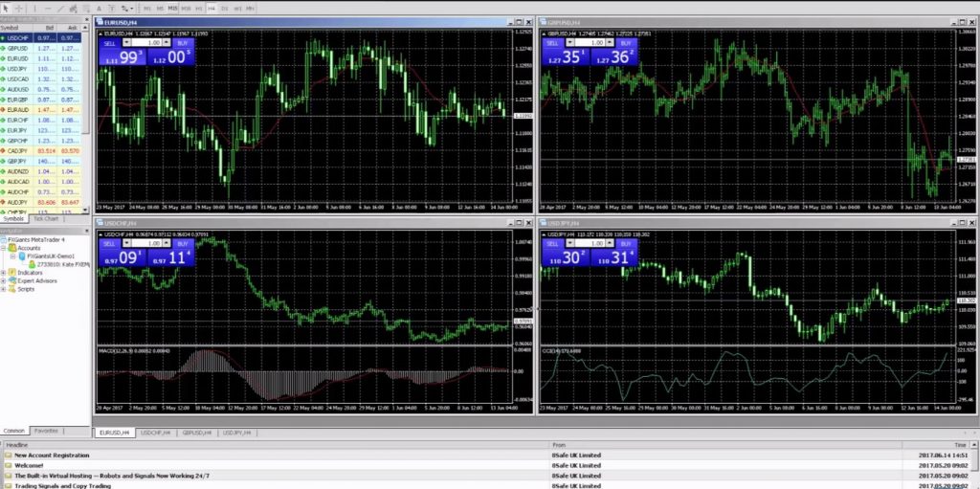Viewport: 980px width, 489px height.
Task: Switch timeframe to D1
Action: click(224, 8)
